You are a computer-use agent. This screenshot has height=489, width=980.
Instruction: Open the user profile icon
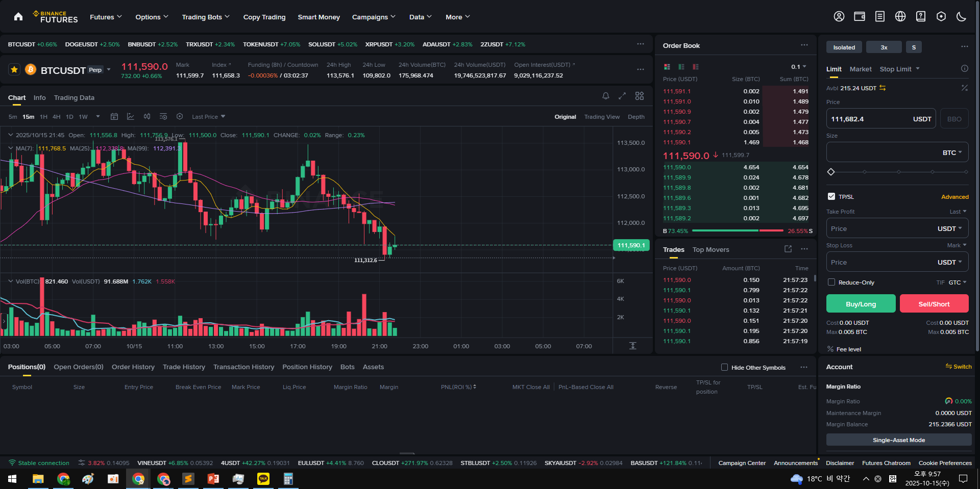[x=839, y=17]
